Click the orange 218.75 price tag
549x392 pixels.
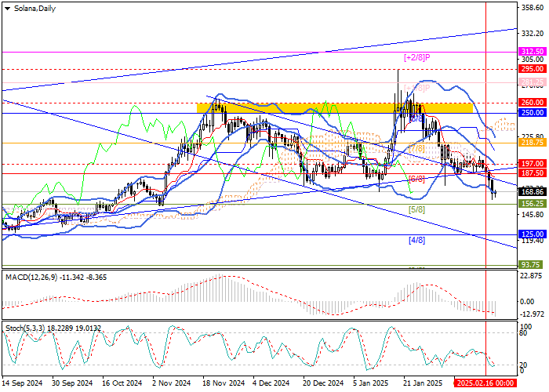point(533,143)
